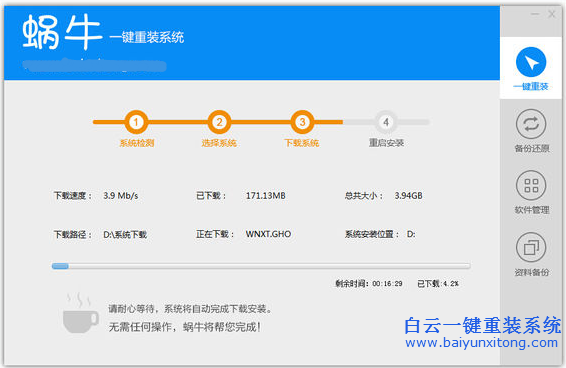This screenshot has height=368, width=566.
Task: Click total size value 3.94GB
Action: [x=408, y=196]
